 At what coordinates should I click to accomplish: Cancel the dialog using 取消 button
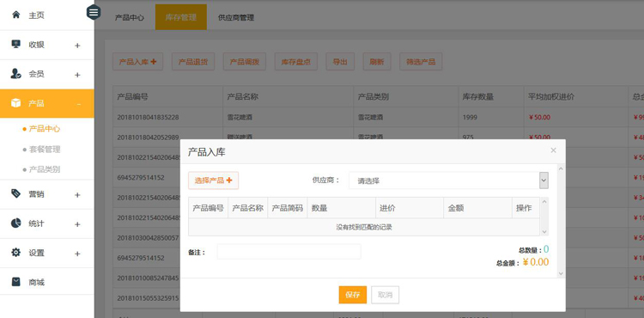(x=386, y=295)
